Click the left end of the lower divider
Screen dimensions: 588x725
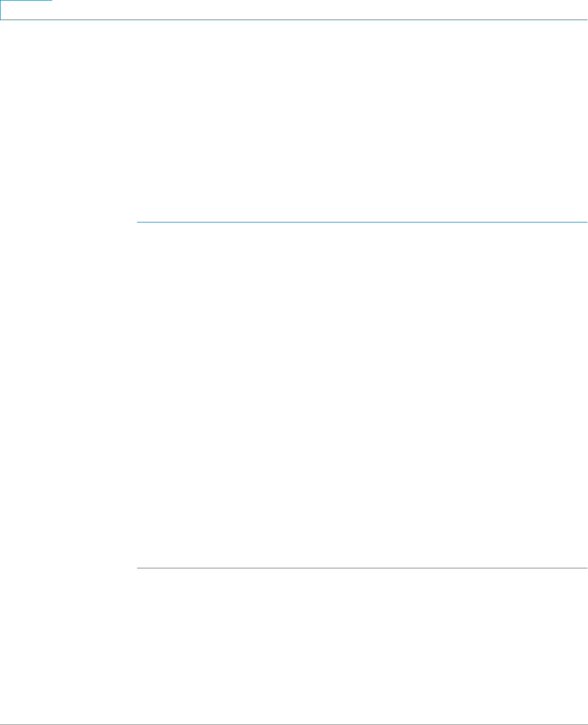138,568
